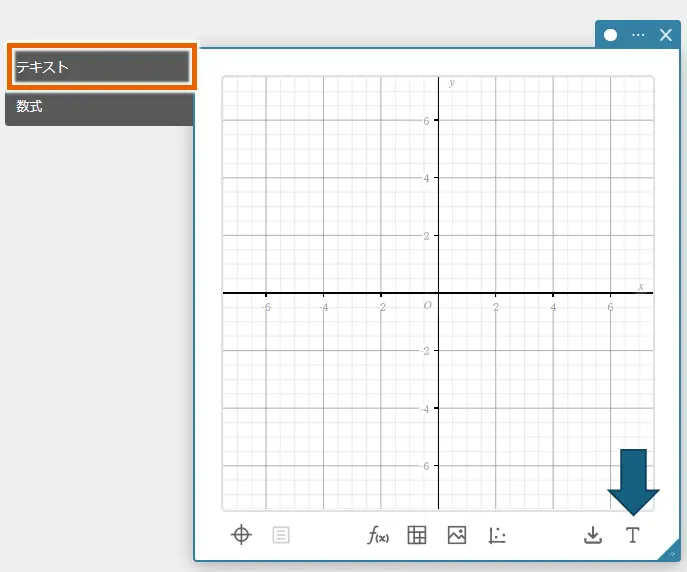
Task: Choose 数式 from the popup menu
Action: (99, 107)
